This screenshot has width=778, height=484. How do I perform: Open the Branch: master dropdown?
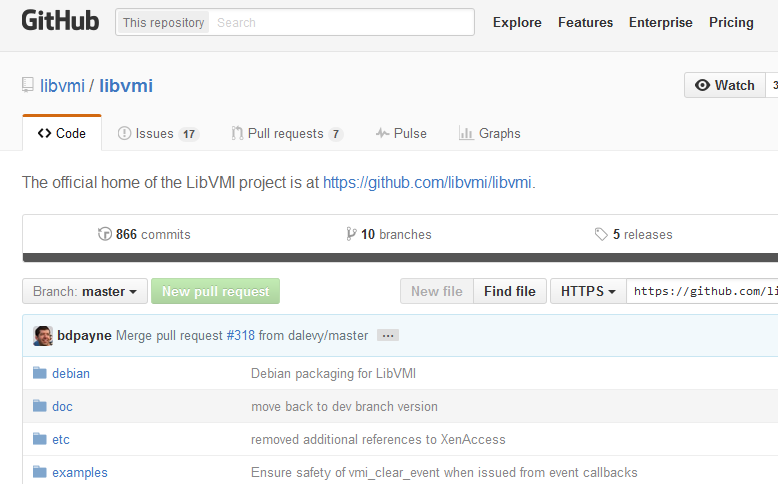coord(85,291)
